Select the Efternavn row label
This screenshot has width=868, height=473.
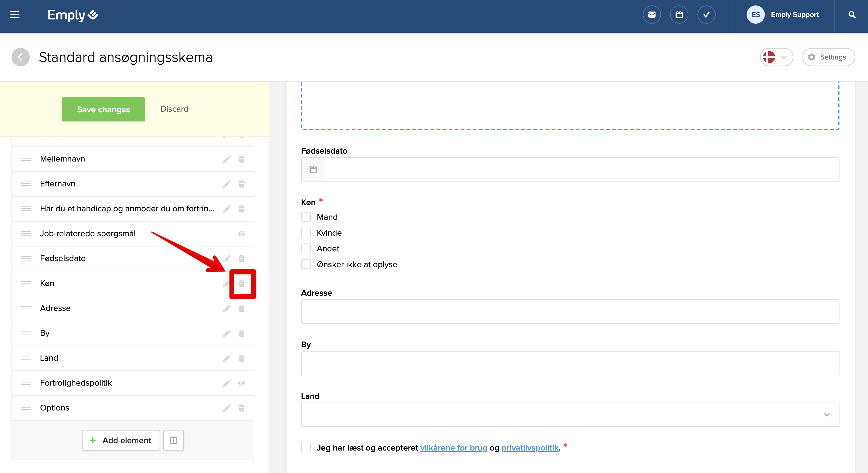(x=58, y=183)
